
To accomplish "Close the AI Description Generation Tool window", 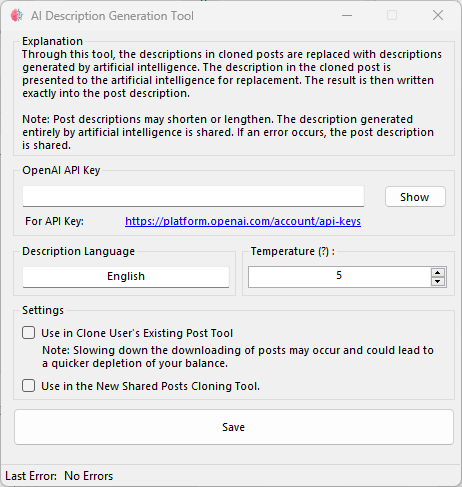I will pos(438,15).
